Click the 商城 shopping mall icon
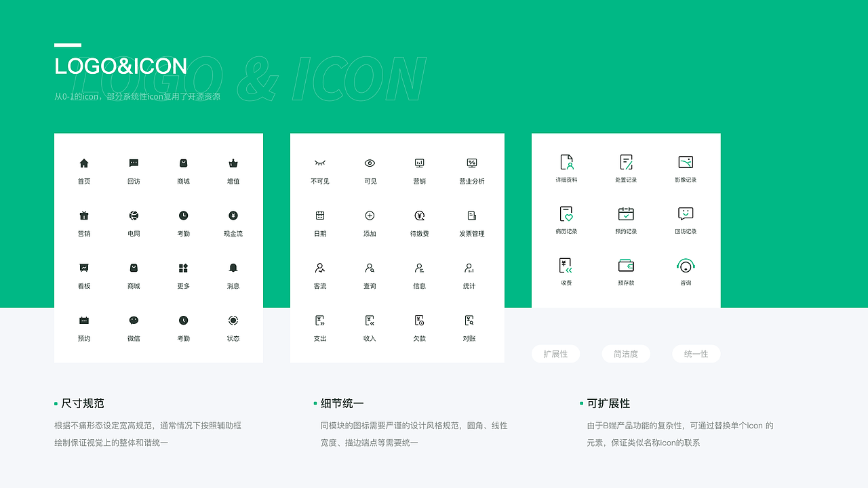 183,163
